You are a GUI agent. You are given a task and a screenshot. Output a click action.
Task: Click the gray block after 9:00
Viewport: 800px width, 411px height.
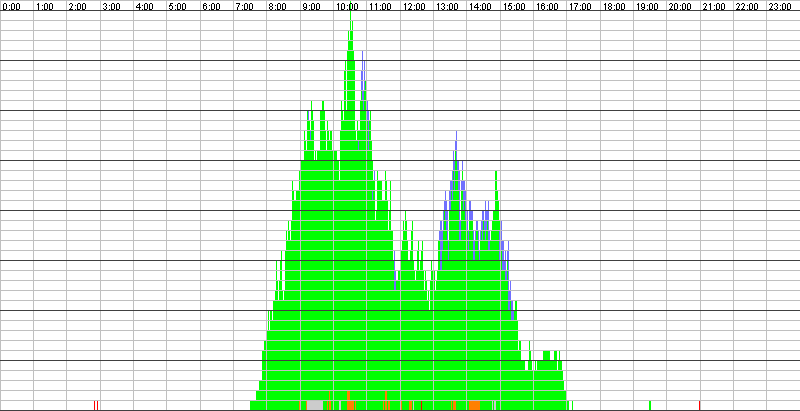315,405
